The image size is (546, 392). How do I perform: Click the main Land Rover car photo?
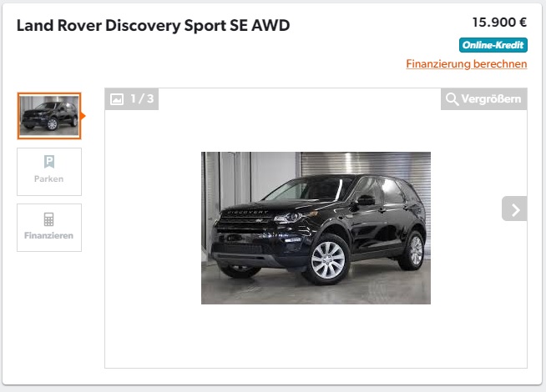pyautogui.click(x=316, y=228)
